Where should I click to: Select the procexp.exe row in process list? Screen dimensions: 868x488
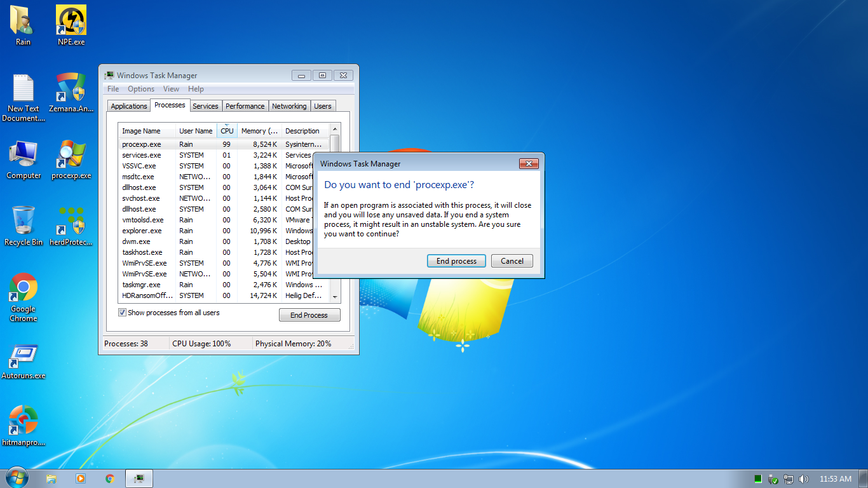tap(224, 144)
